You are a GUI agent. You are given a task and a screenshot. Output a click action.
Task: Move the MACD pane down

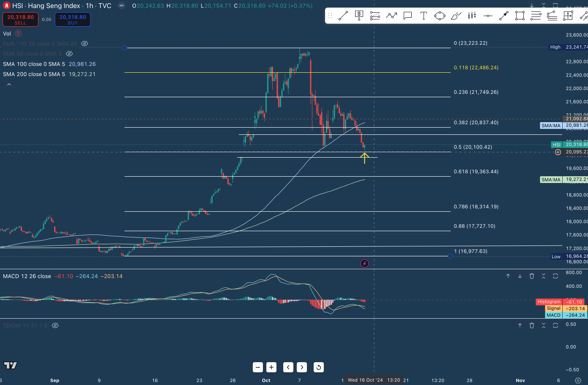click(x=520, y=276)
